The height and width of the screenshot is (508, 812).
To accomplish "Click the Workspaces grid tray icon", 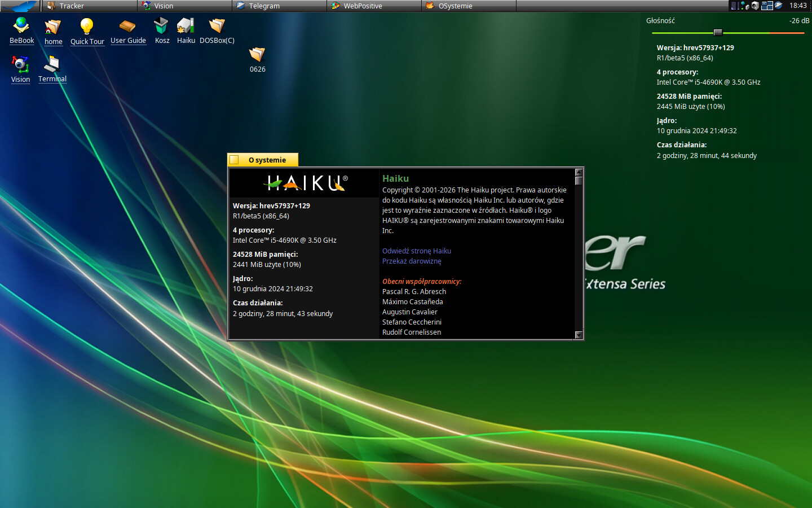I will click(767, 6).
